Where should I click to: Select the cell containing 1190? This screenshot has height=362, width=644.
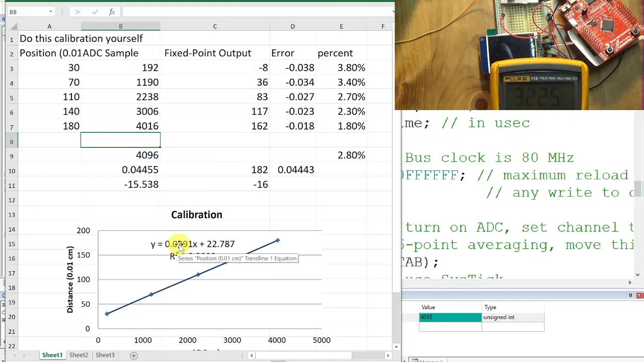121,82
